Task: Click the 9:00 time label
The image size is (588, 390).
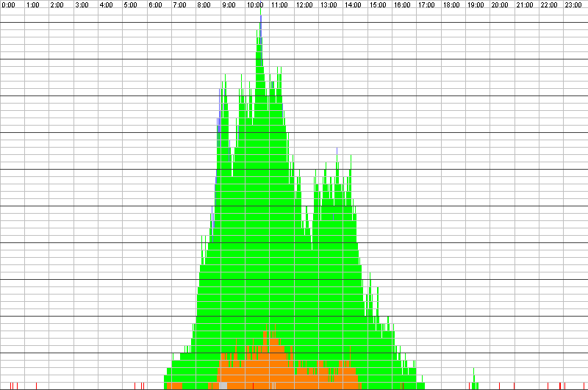Action: [x=229, y=5]
